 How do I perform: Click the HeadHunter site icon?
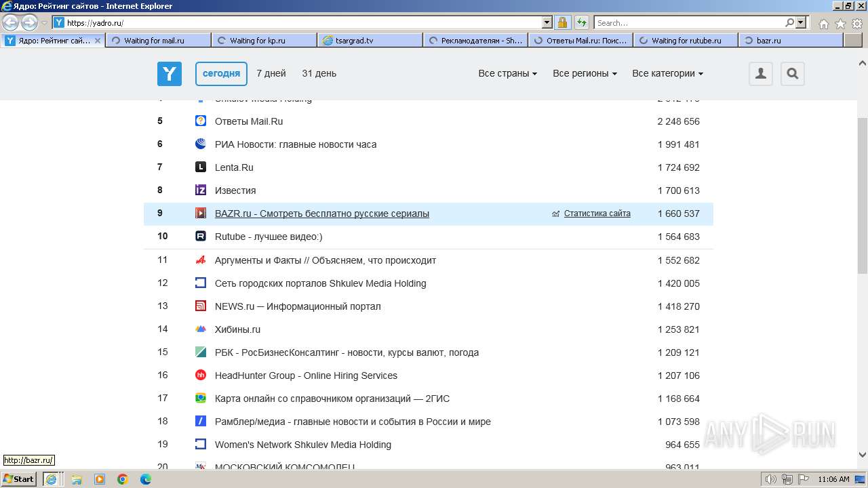click(x=201, y=375)
